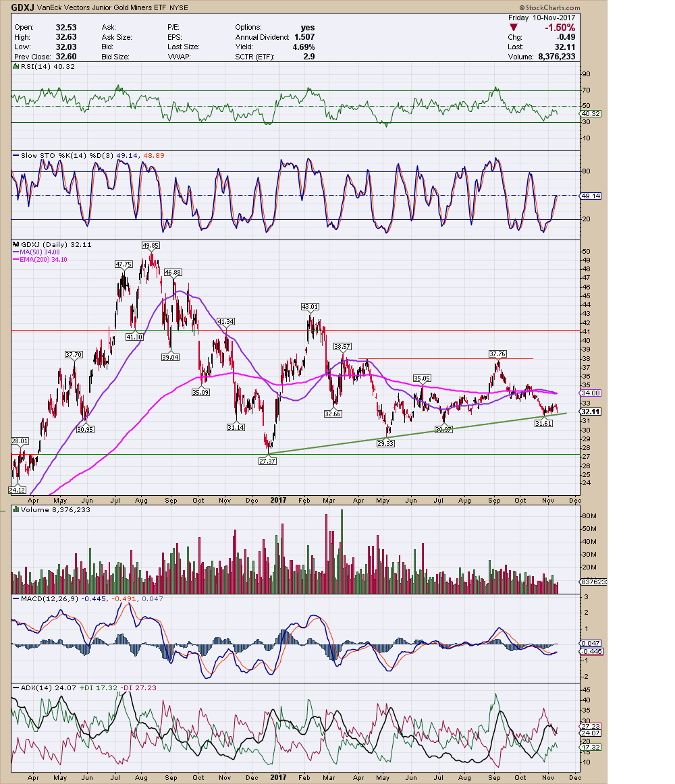This screenshot has width=675, height=784.
Task: Select the GDXJ ticker symbol title
Action: [22, 7]
